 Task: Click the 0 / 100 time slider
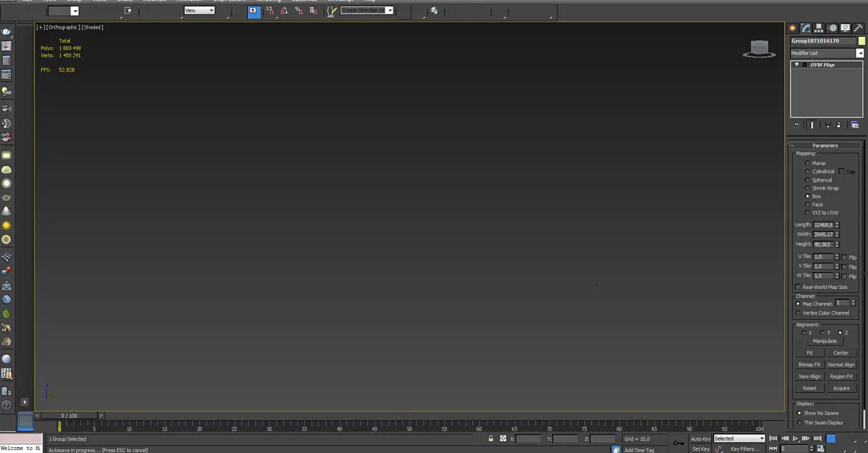pos(69,415)
